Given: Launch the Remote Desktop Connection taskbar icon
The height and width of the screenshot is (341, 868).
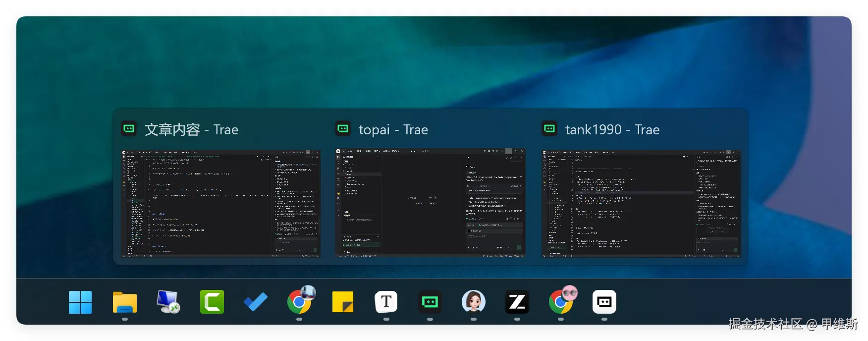Looking at the screenshot, I should pos(168,302).
